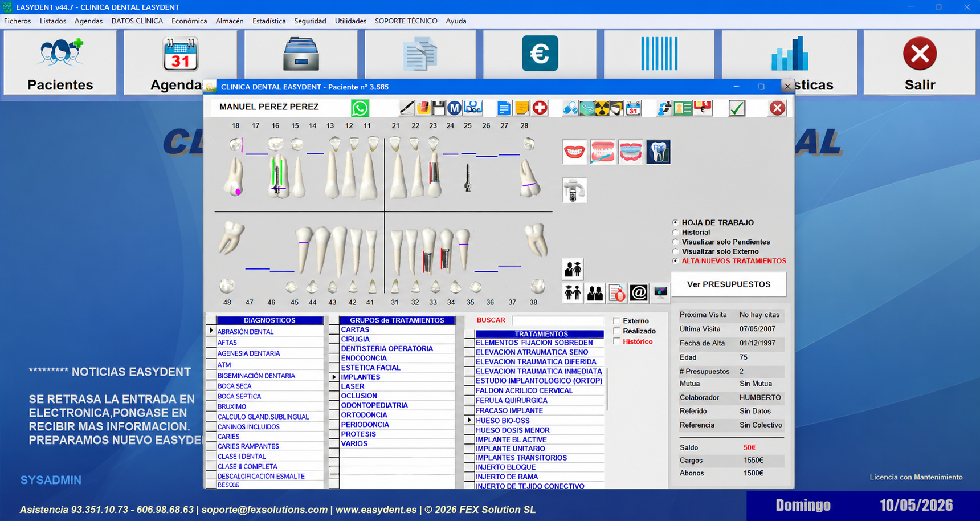The width and height of the screenshot is (980, 521).
Task: Click the @ email icon
Action: 639,292
